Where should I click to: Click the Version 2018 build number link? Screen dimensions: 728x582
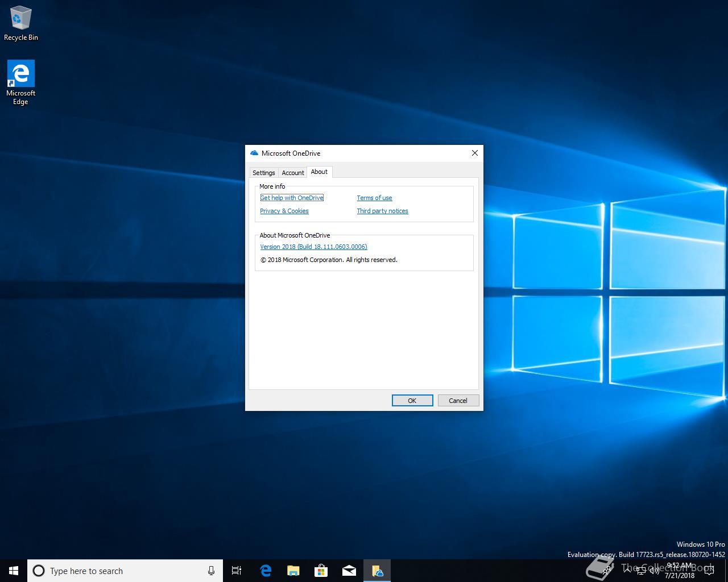(x=313, y=247)
